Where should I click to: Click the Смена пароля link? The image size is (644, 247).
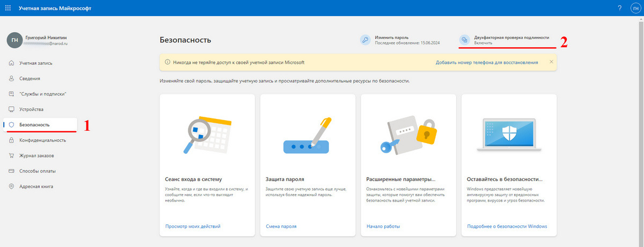tap(281, 226)
